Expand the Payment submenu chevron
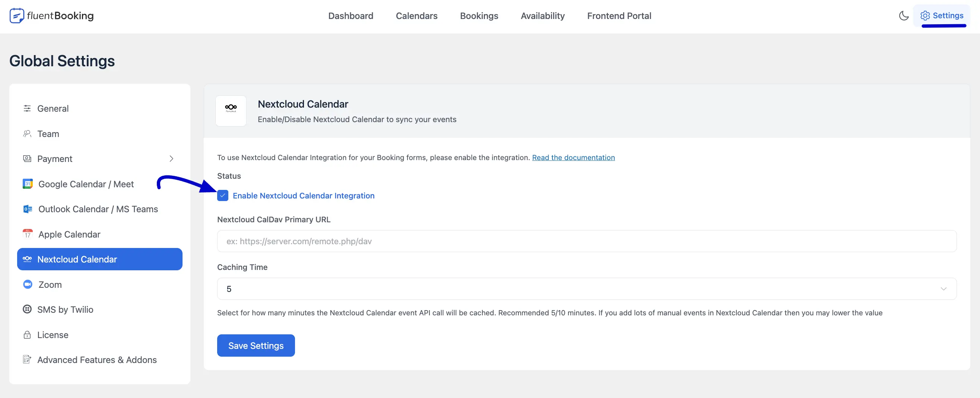980x398 pixels. point(171,159)
